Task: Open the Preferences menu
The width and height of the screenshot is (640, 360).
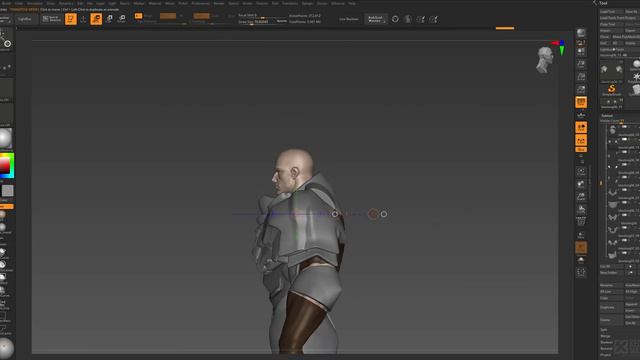Action: coord(200,3)
